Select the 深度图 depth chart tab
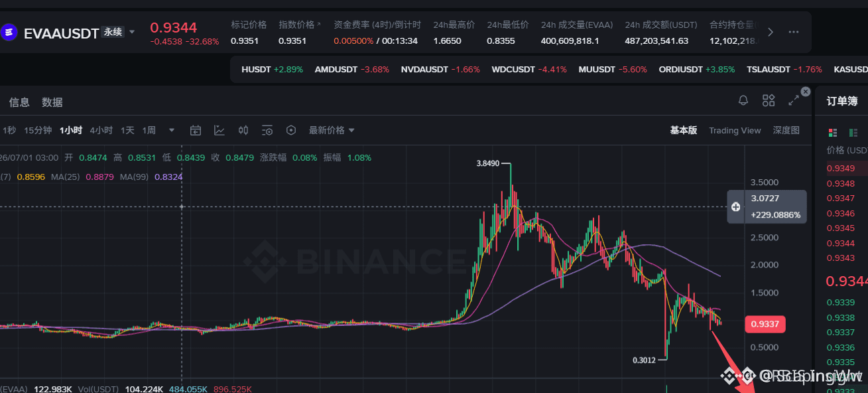The width and height of the screenshot is (868, 393). click(786, 130)
